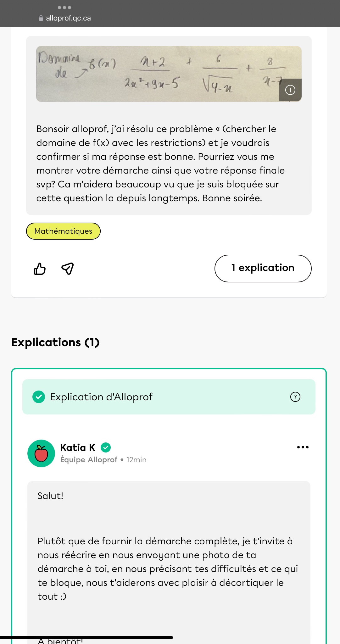The width and height of the screenshot is (340, 644).
Task: Open the handwritten domain equation photo
Action: click(x=157, y=74)
